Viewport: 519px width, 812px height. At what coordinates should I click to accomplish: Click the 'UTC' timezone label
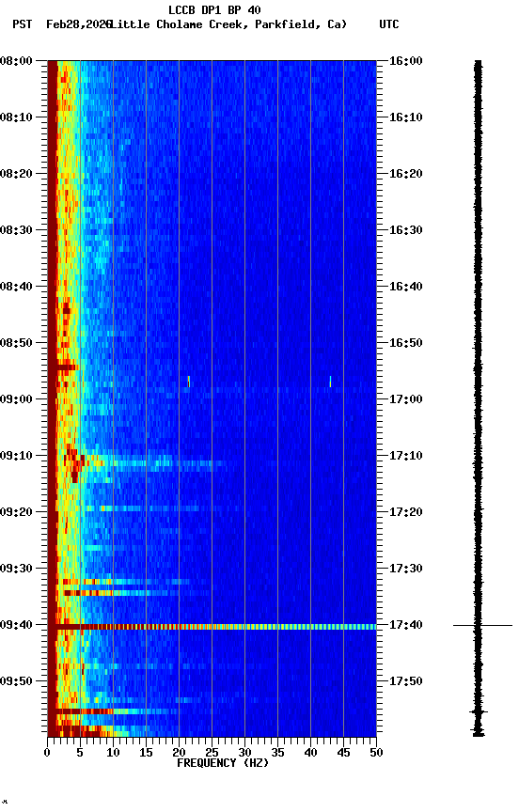(x=389, y=24)
